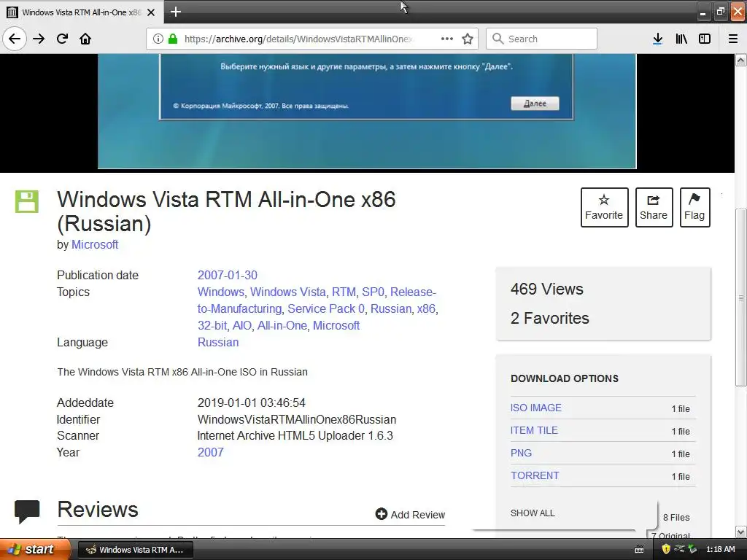Add item to favorites with Favorite button
The image size is (747, 560).
coord(604,207)
